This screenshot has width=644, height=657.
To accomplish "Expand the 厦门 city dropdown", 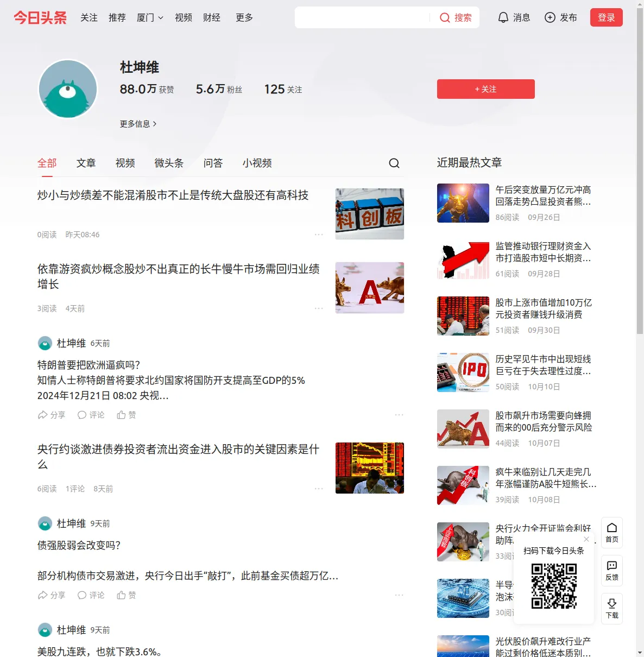I will (x=150, y=17).
